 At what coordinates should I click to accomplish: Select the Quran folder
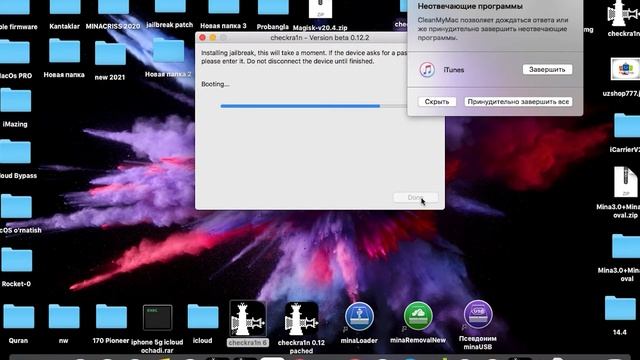pos(19,317)
